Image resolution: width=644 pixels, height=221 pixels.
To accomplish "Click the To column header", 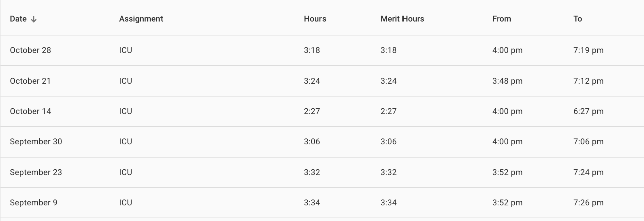I will coord(577,19).
